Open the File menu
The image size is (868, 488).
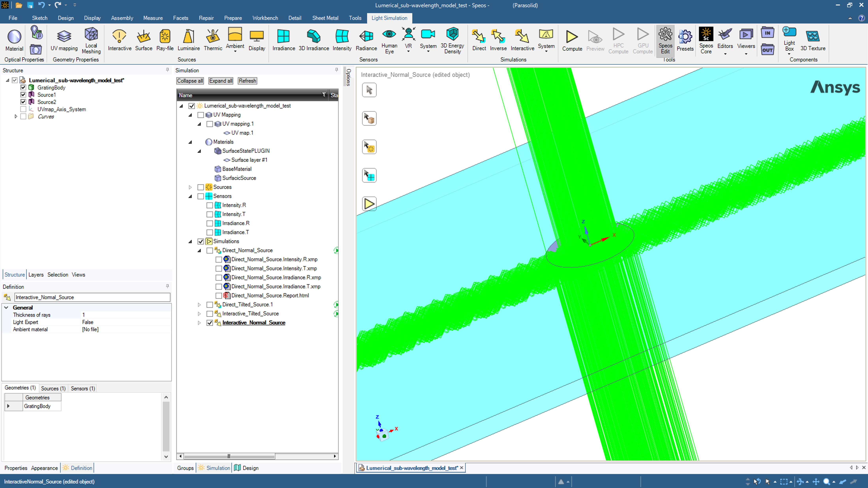[x=13, y=18]
